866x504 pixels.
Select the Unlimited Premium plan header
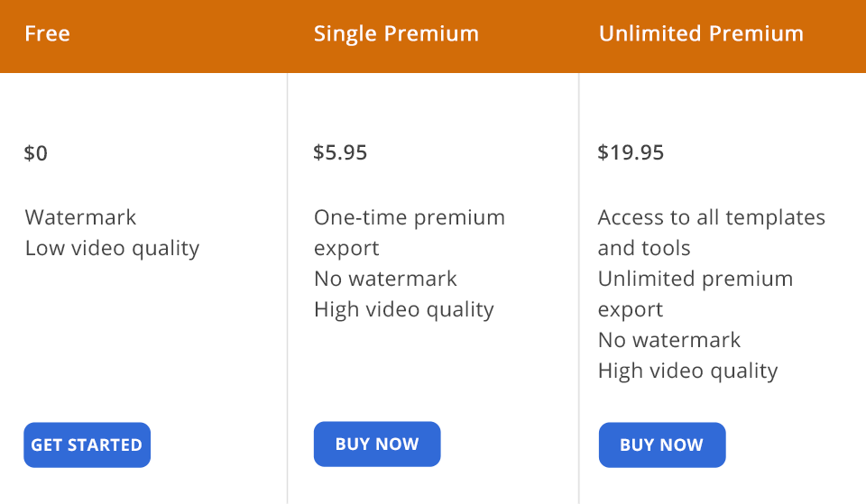[701, 34]
